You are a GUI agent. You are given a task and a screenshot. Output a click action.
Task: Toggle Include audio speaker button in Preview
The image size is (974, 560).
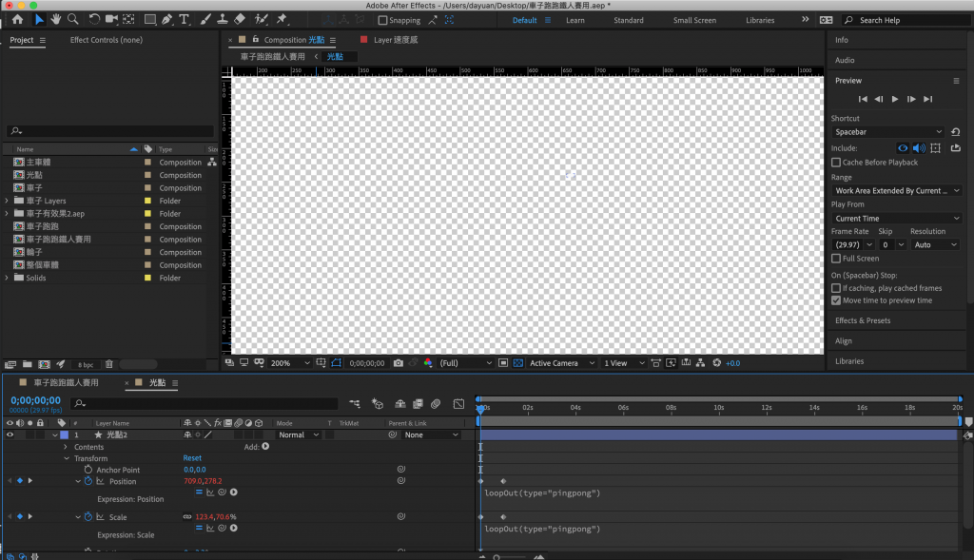[919, 148]
